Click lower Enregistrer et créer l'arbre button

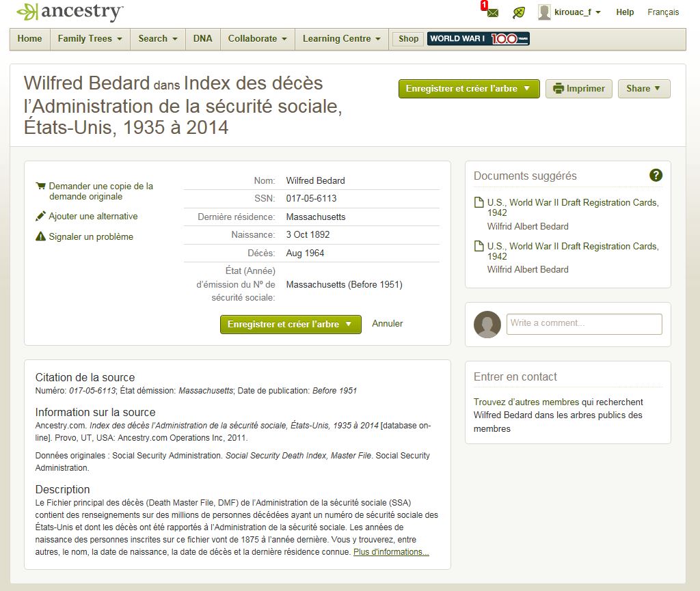(x=291, y=325)
